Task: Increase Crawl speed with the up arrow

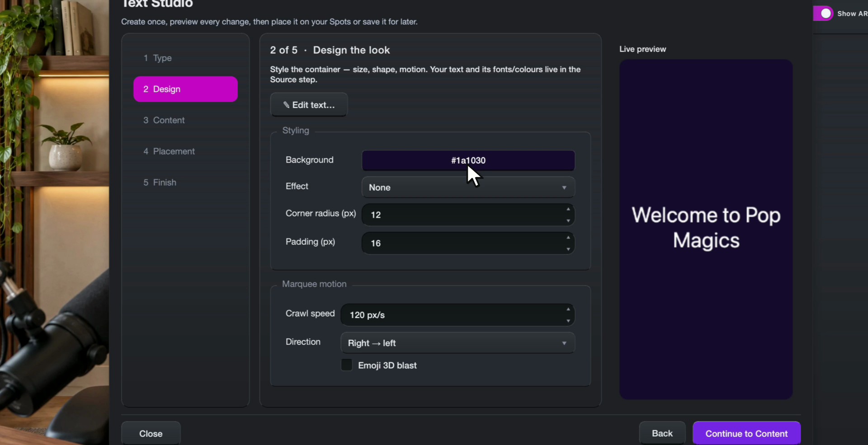Action: point(568,309)
